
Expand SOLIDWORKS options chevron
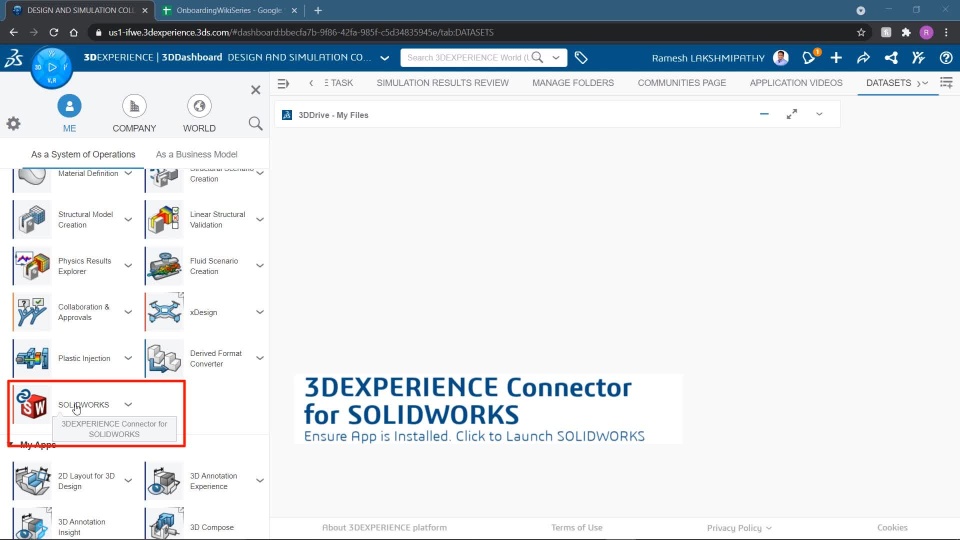point(128,404)
